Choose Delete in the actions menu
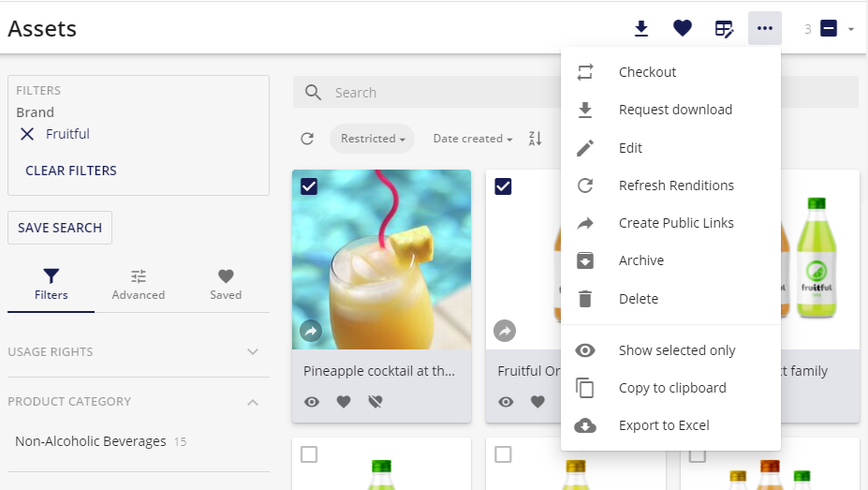This screenshot has width=868, height=490. click(670, 299)
